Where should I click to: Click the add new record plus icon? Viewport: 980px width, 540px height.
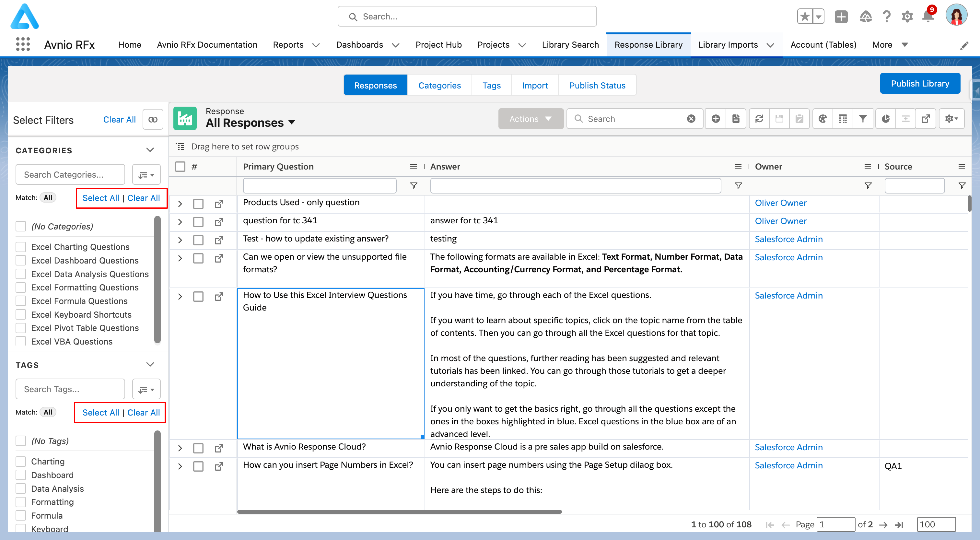(716, 119)
